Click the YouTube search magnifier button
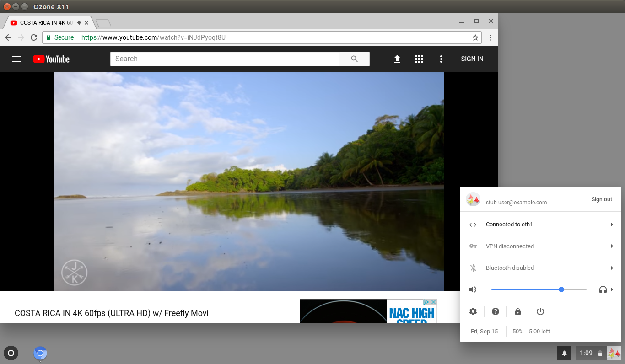625x364 pixels. 355,59
